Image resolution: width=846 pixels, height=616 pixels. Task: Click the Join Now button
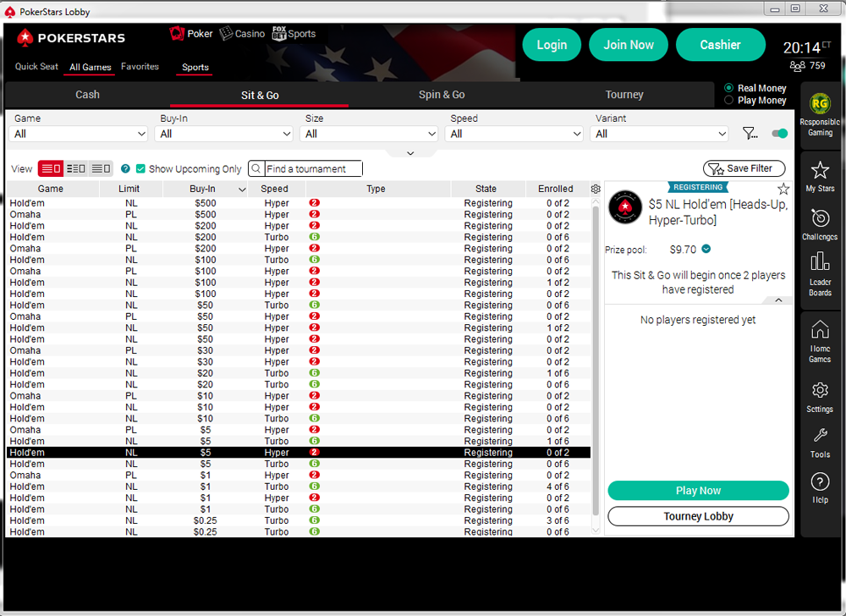(629, 45)
